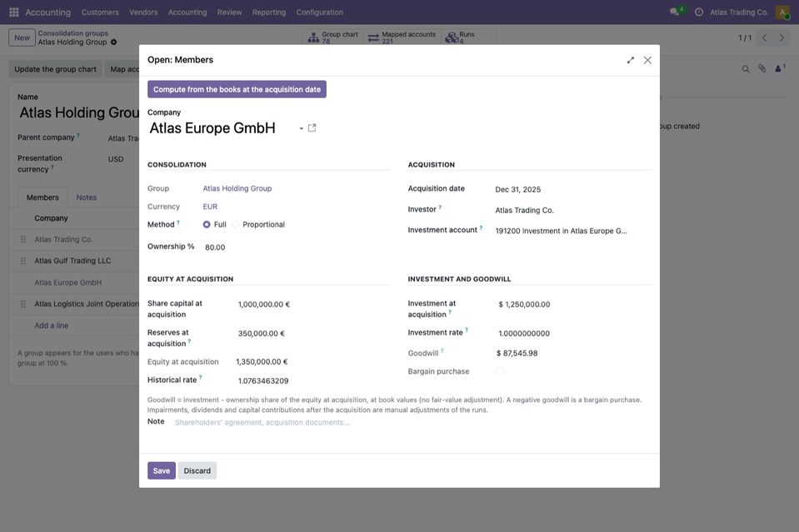This screenshot has height=532, width=799.
Task: Go to the next record arrow
Action: pos(782,37)
